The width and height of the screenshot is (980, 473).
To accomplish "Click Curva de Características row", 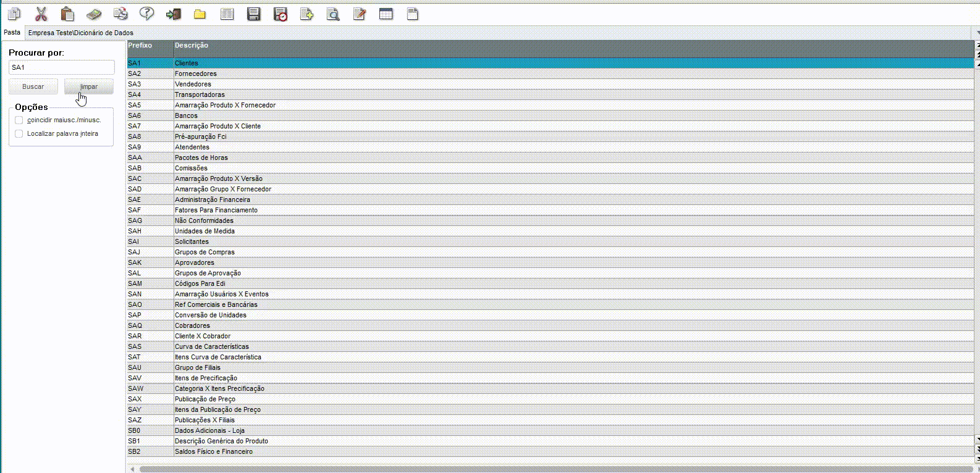I will [551, 346].
